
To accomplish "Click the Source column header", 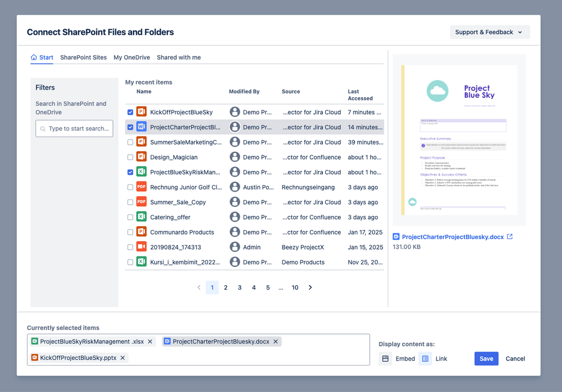I will click(x=291, y=91).
